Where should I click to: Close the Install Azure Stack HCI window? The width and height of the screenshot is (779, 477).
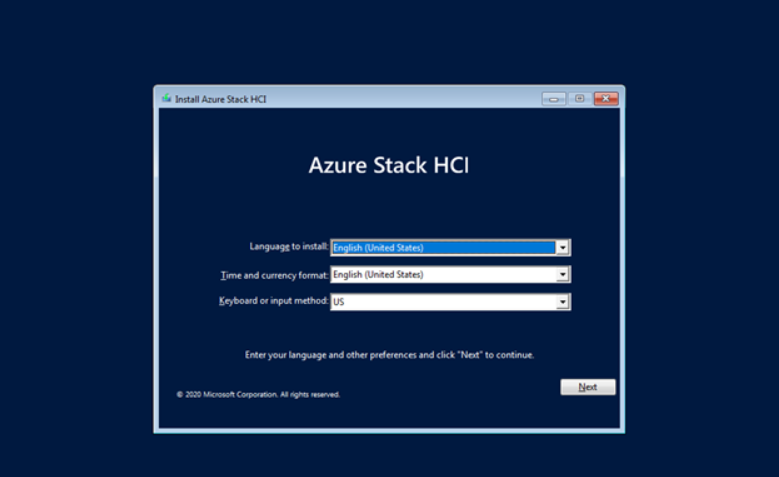pyautogui.click(x=606, y=99)
